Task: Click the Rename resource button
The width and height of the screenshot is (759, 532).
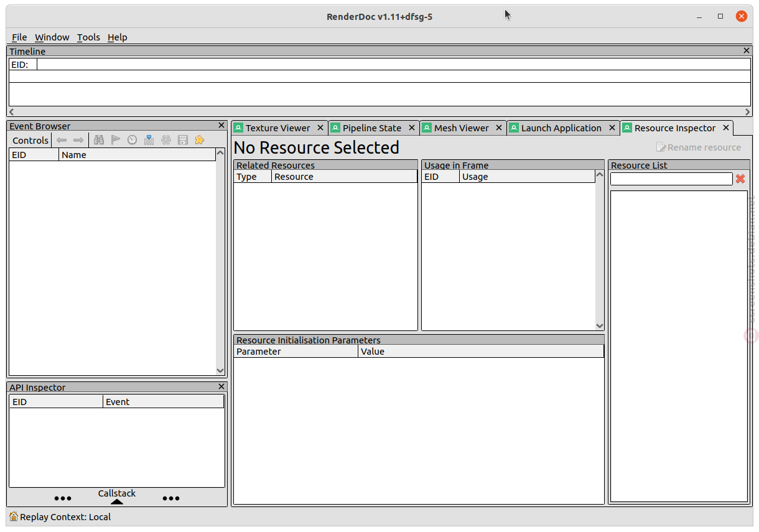Action: tap(699, 147)
